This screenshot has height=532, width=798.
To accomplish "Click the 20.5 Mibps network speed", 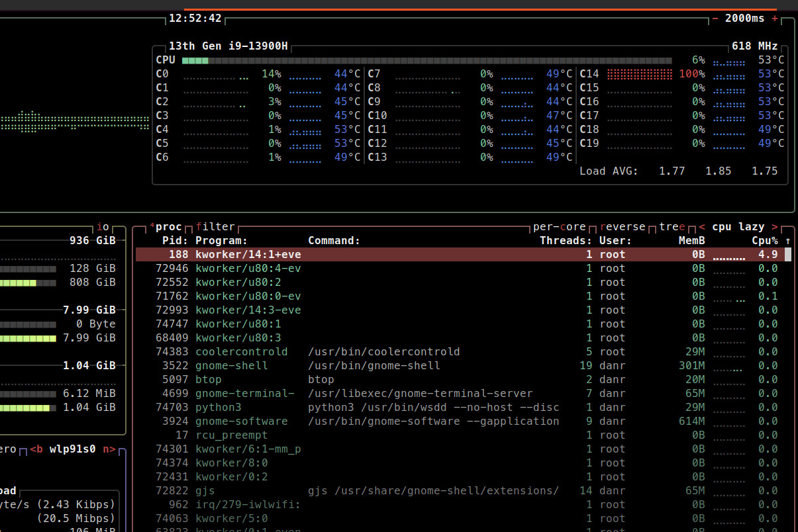I will point(76,518).
